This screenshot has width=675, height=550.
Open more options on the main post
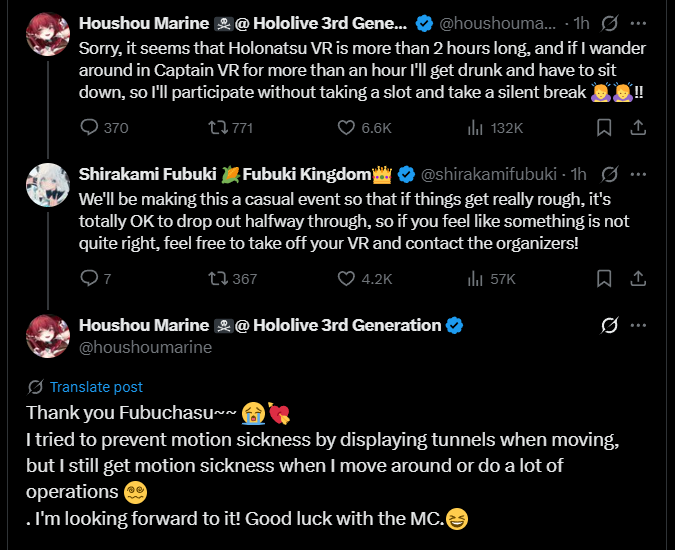coord(639,326)
